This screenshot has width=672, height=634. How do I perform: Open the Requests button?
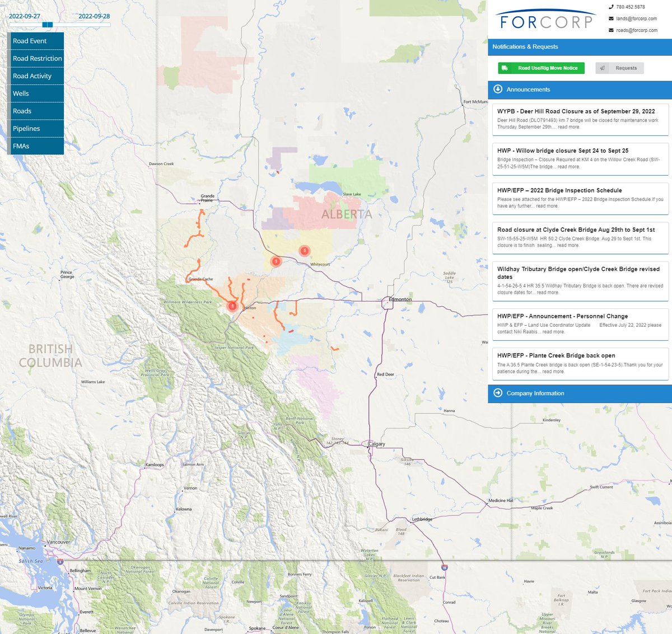pyautogui.click(x=619, y=68)
